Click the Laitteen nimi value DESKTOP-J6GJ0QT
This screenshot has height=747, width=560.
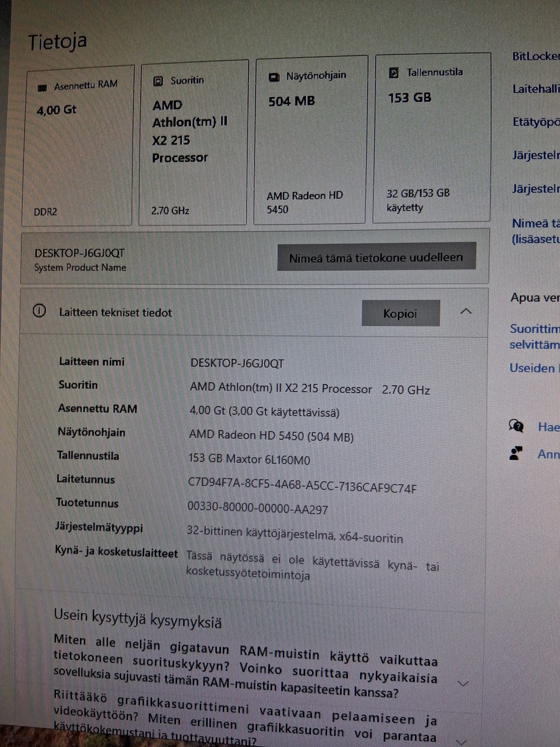(237, 363)
